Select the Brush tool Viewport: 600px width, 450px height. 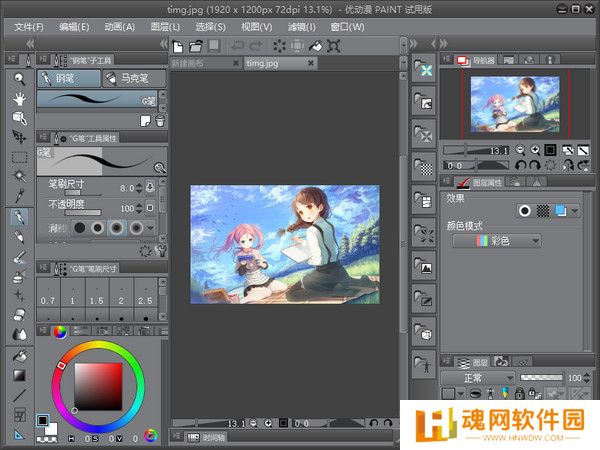19,257
